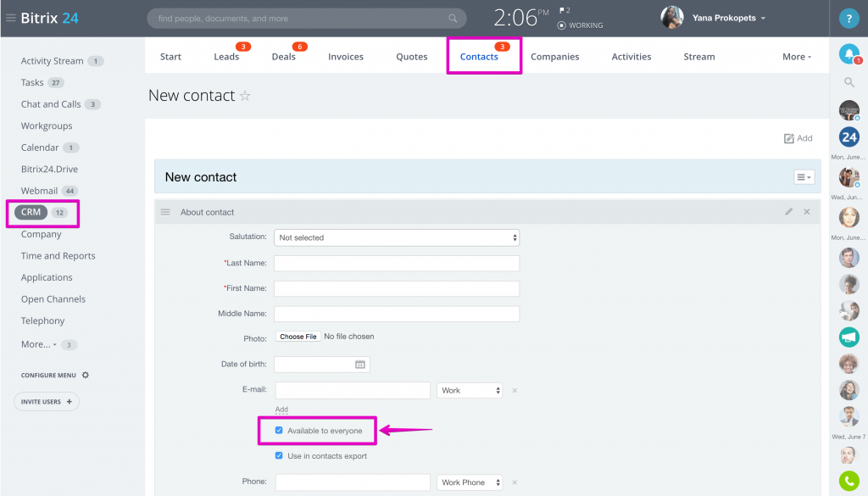Switch to the Invoices tab
Image resolution: width=868 pixels, height=496 pixels.
point(346,57)
